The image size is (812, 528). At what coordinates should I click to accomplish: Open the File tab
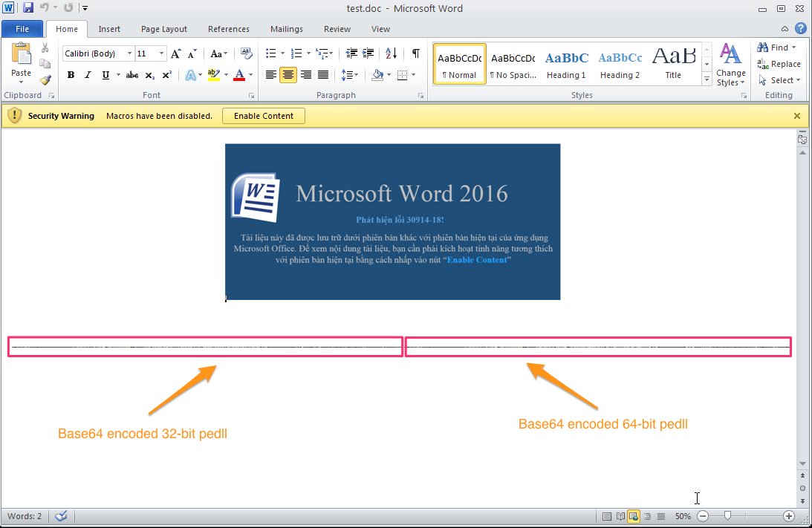click(x=22, y=29)
